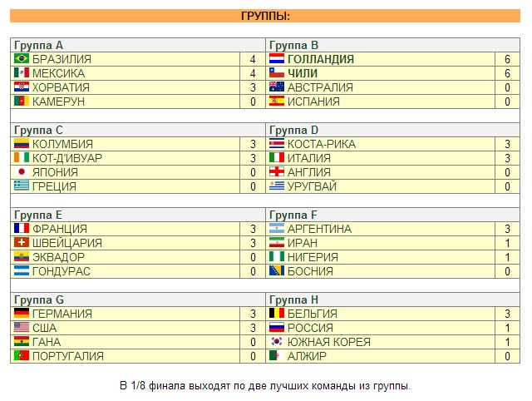Click the Группа H header

coord(294,300)
